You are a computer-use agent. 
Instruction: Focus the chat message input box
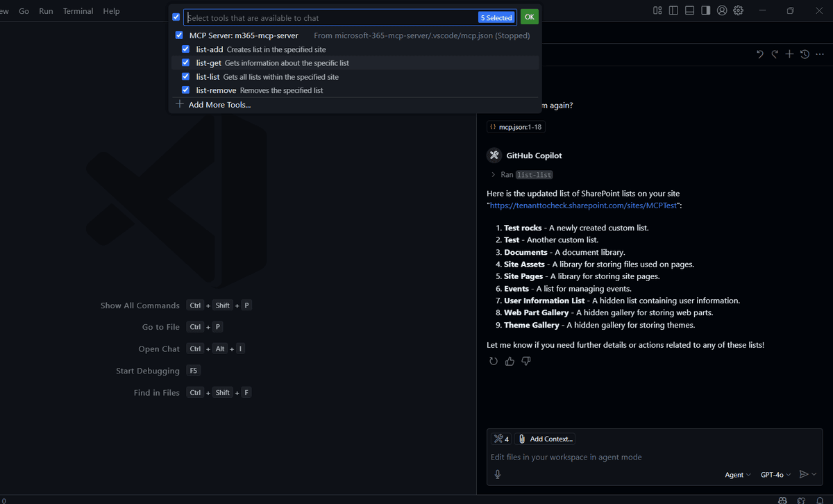point(655,457)
